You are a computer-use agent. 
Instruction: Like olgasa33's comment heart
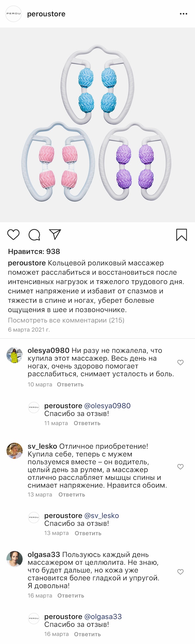[180, 572]
